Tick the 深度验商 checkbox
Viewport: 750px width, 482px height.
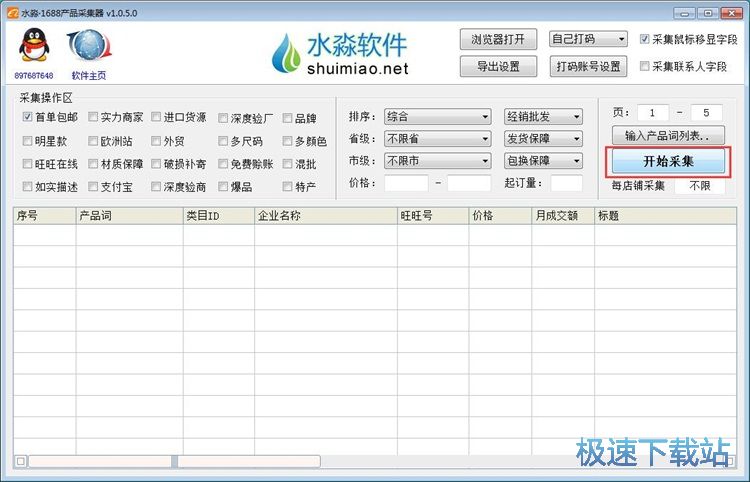(156, 186)
